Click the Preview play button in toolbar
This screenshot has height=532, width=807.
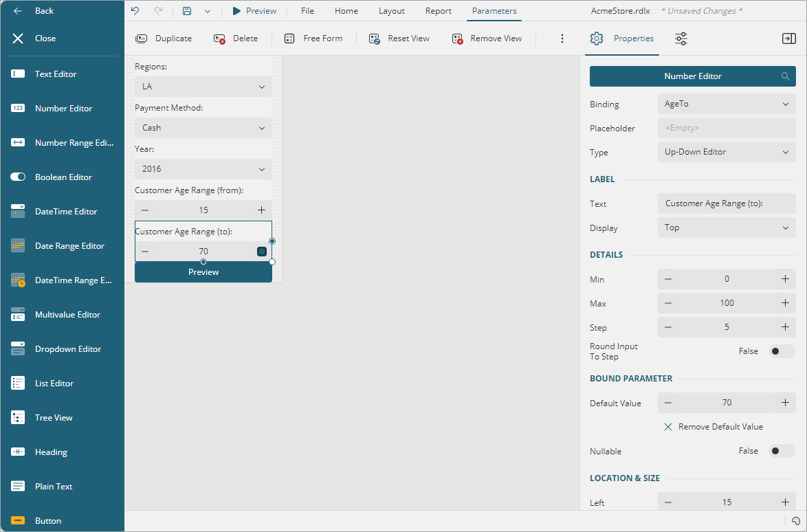[x=254, y=11]
